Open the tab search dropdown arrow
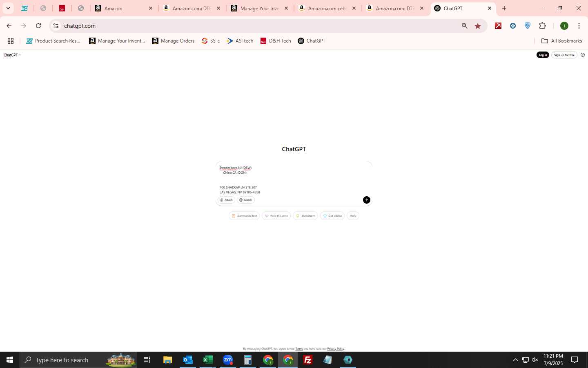The height and width of the screenshot is (368, 588). tap(8, 8)
